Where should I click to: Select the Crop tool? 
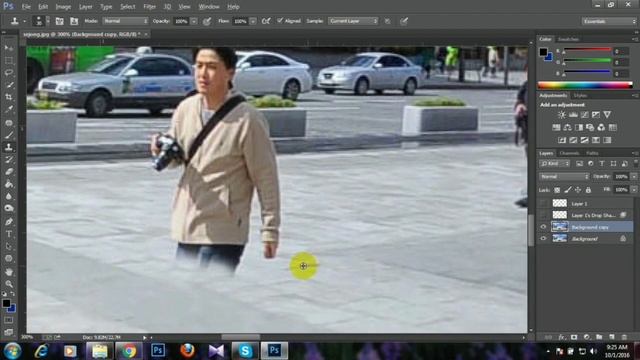click(x=9, y=97)
